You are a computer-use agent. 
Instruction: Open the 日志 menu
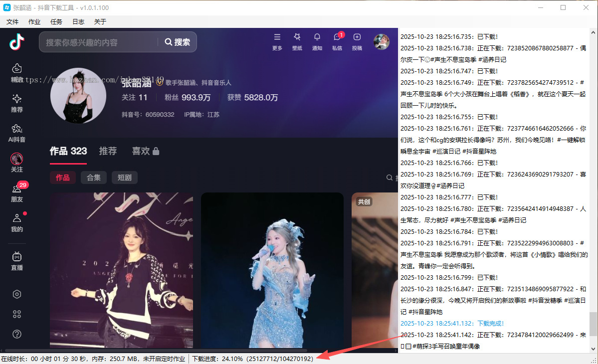[x=78, y=22]
